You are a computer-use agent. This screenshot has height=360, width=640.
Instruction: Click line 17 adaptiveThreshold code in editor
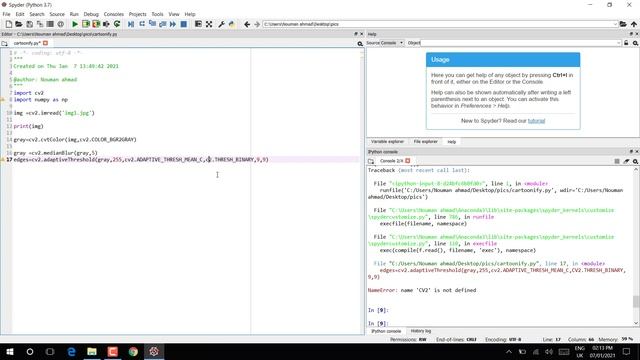[x=141, y=160]
